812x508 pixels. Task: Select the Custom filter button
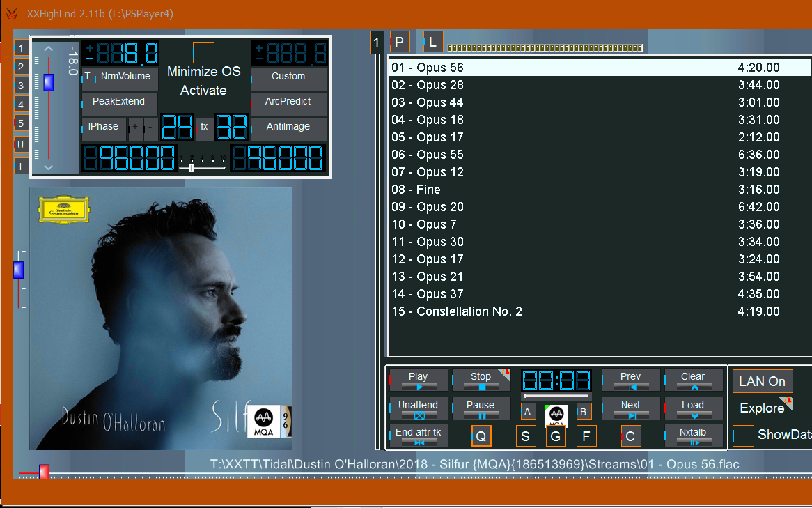[x=289, y=78]
